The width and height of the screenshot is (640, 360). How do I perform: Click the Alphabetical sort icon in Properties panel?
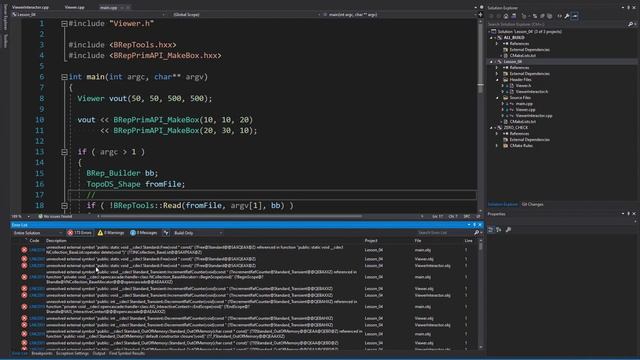click(499, 230)
